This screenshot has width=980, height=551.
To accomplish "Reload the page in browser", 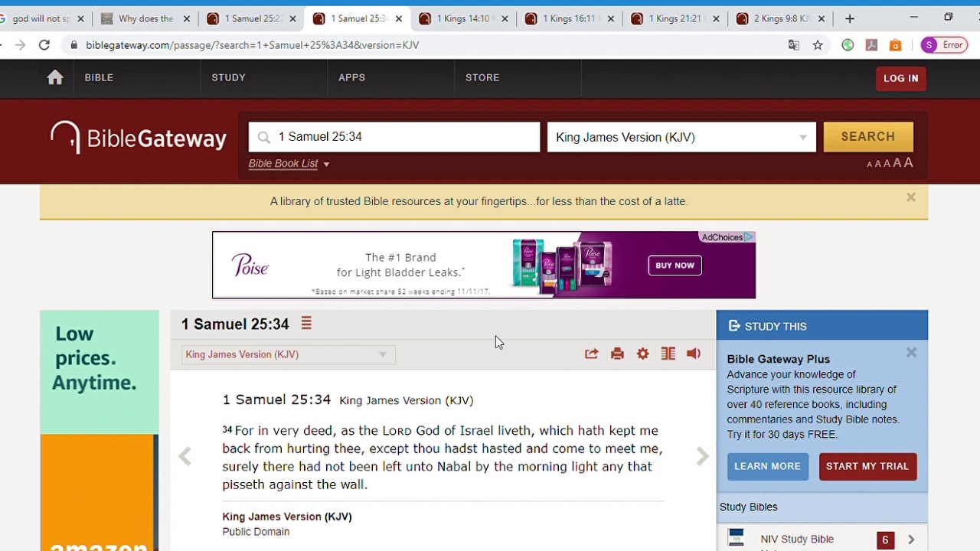I will (44, 45).
